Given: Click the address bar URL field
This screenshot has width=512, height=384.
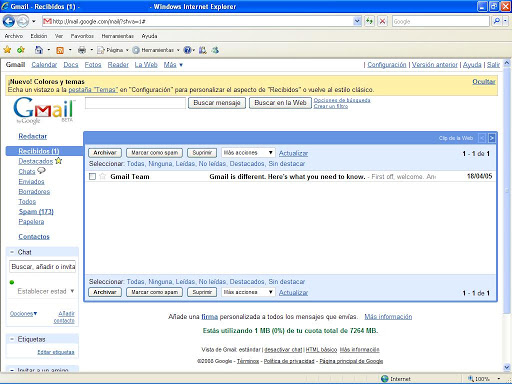Looking at the screenshot, I should click(198, 21).
